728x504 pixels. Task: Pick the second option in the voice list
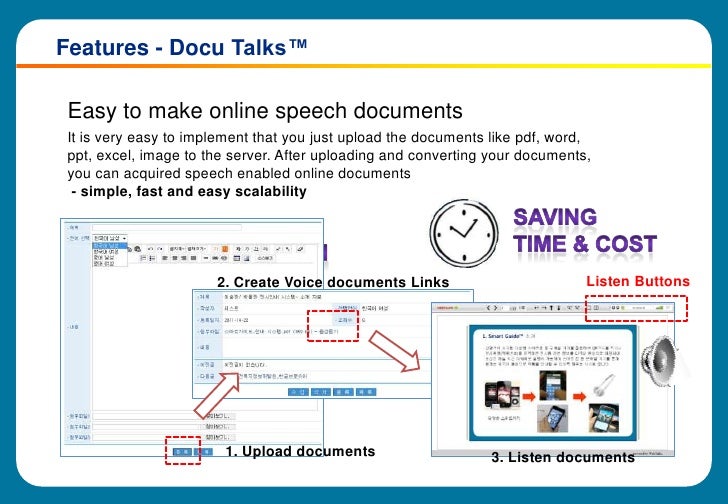(x=110, y=252)
